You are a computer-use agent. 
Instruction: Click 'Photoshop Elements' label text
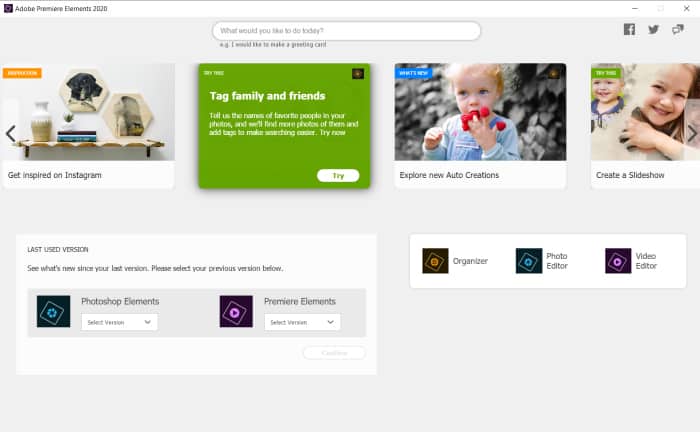click(x=120, y=301)
